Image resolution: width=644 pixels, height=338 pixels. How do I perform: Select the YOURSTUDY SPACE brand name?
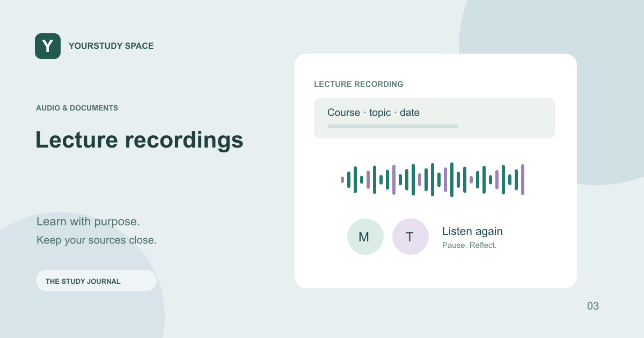(x=111, y=46)
